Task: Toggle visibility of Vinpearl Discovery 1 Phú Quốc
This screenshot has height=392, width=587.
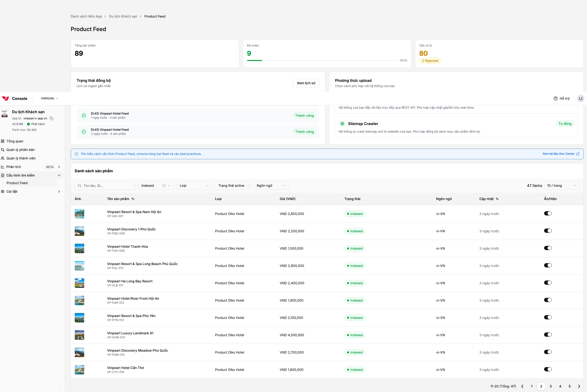Action: 548,231
